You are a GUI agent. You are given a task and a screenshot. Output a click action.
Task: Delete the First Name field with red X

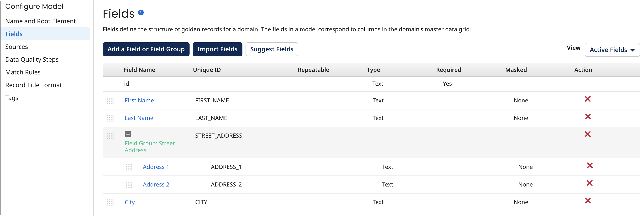[x=588, y=99]
